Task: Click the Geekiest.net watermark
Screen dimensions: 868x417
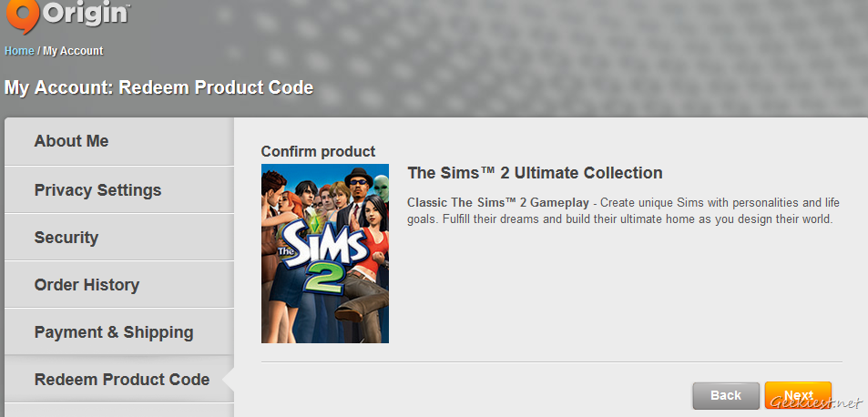Action: pyautogui.click(x=816, y=402)
